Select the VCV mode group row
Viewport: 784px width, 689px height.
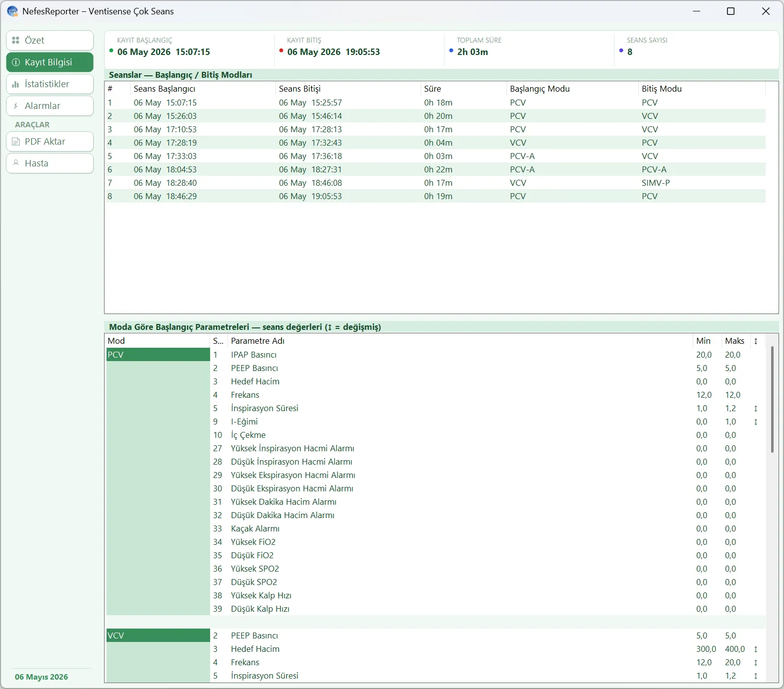[158, 636]
